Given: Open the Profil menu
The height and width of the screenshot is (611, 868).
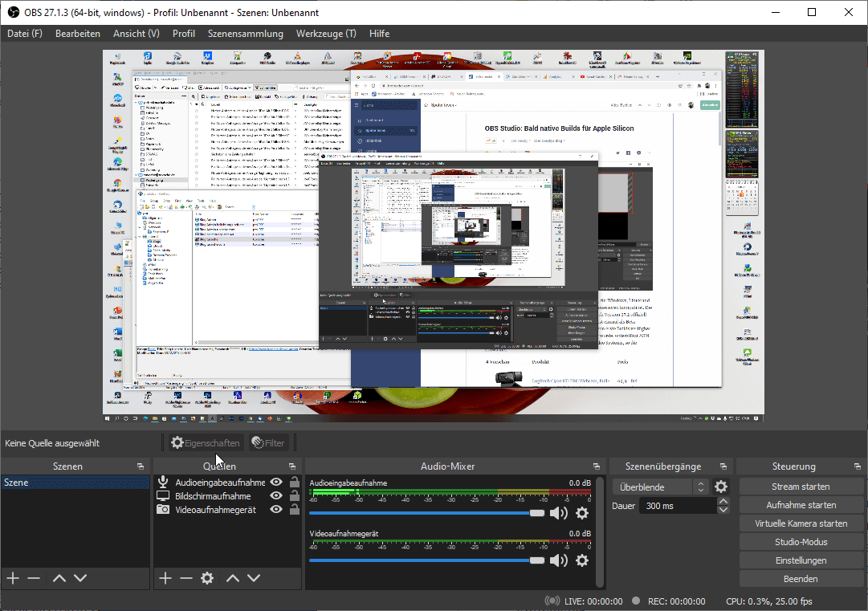Looking at the screenshot, I should 184,34.
